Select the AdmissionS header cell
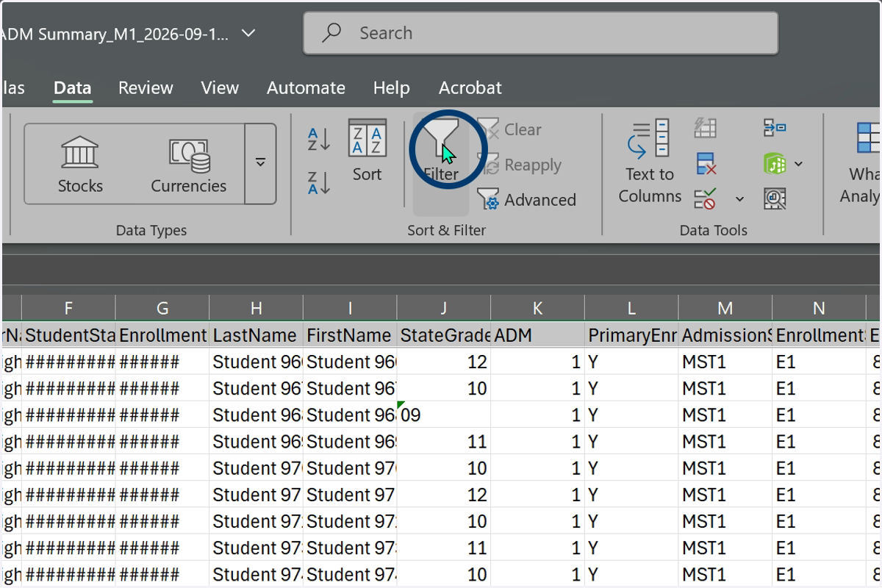 point(725,335)
